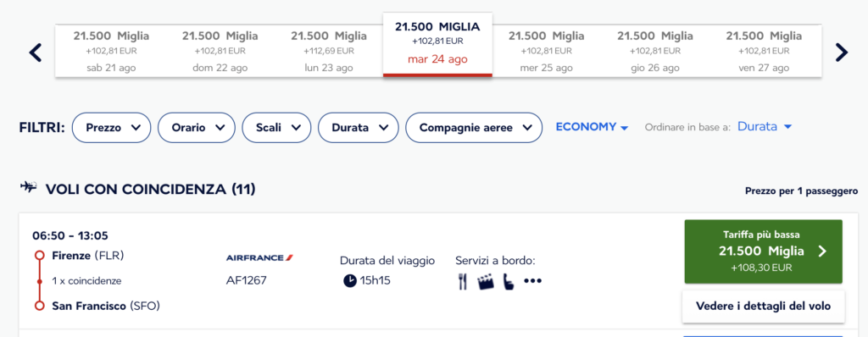Image resolution: width=868 pixels, height=337 pixels.
Task: Advance to next dates with right arrow
Action: (841, 52)
